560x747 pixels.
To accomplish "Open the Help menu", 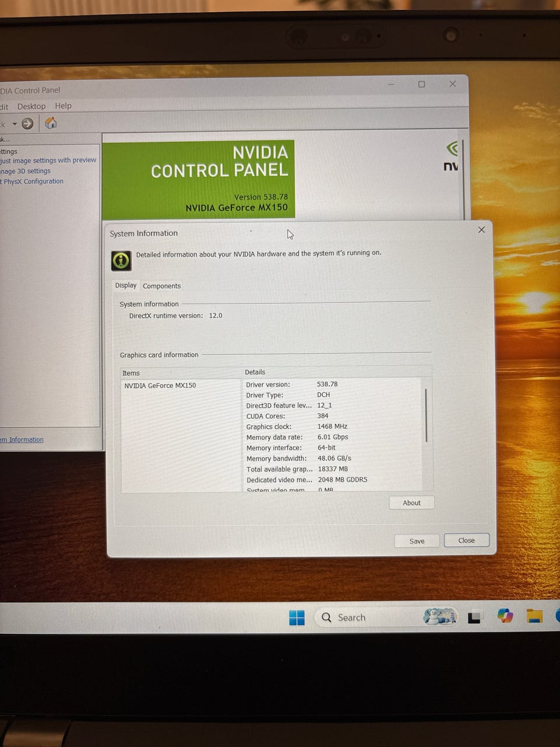I will pos(63,106).
